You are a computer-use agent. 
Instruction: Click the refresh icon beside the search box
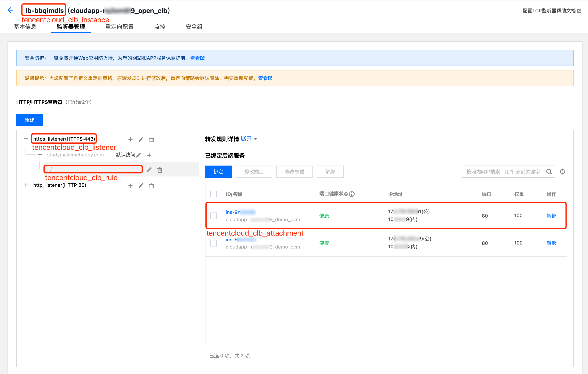coord(562,171)
